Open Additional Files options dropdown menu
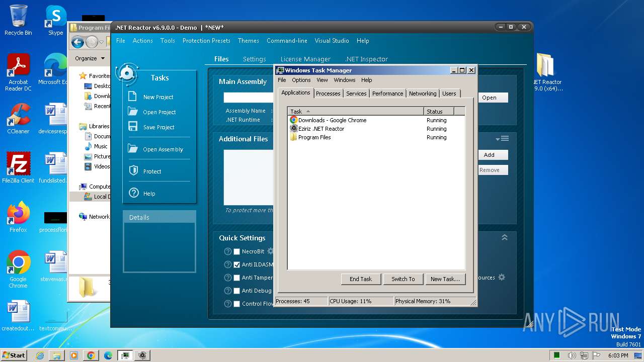Viewport: 644px width, 362px height. coord(502,138)
